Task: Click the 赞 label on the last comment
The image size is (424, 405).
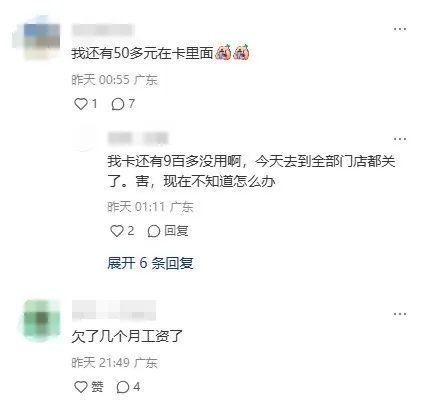Action: pyautogui.click(x=97, y=387)
